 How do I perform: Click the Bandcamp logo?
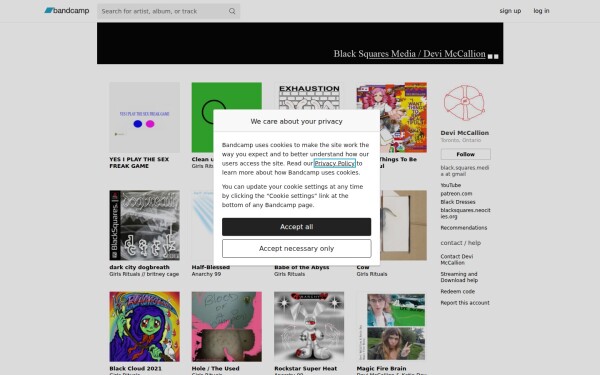(x=67, y=11)
